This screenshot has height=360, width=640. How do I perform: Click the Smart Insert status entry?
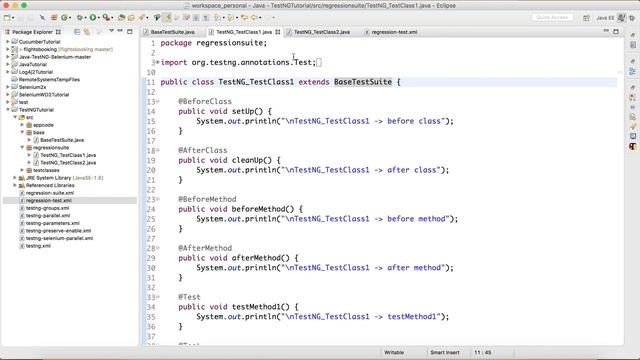coord(444,352)
